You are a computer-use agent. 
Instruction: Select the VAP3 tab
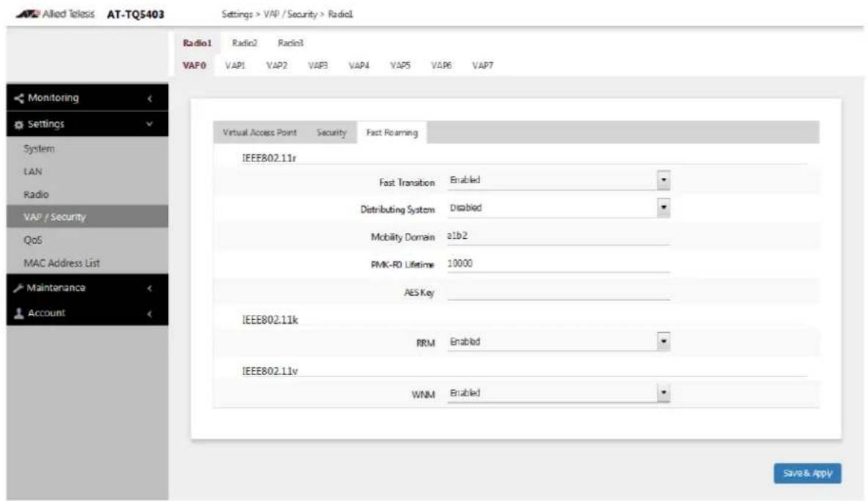(317, 65)
